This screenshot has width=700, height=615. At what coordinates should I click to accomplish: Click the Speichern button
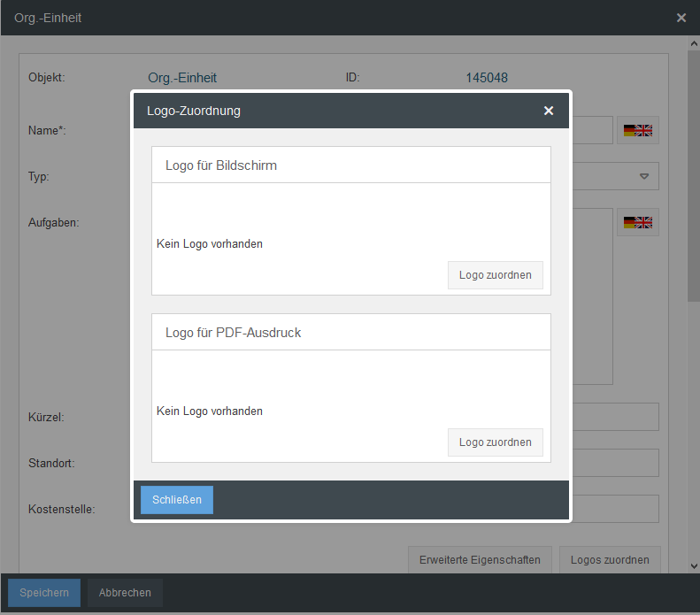[44, 593]
